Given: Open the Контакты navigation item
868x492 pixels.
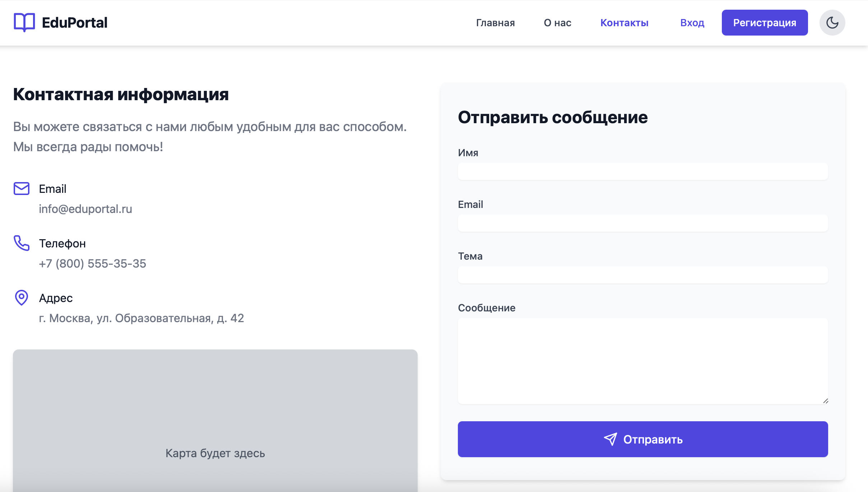Looking at the screenshot, I should [x=625, y=23].
